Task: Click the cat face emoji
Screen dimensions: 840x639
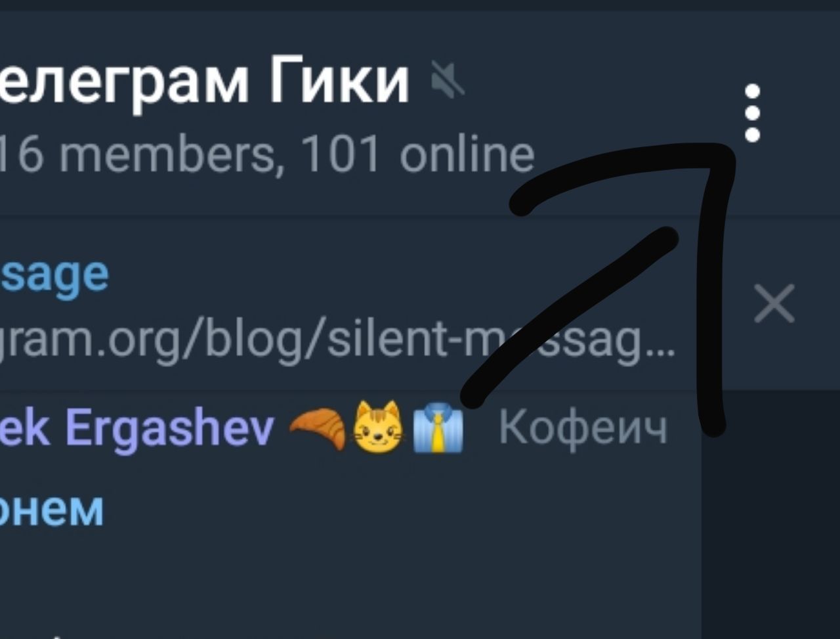Action: pyautogui.click(x=379, y=428)
